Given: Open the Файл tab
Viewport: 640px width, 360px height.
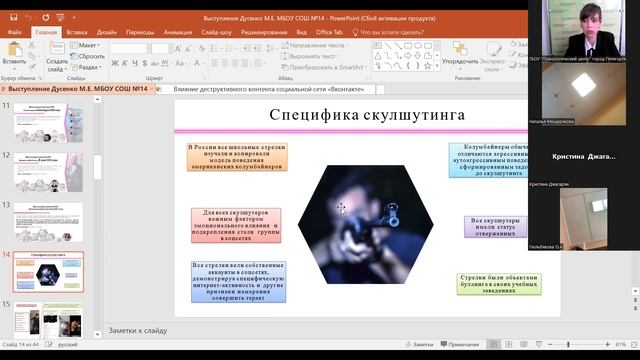Looking at the screenshot, I should coord(14,32).
